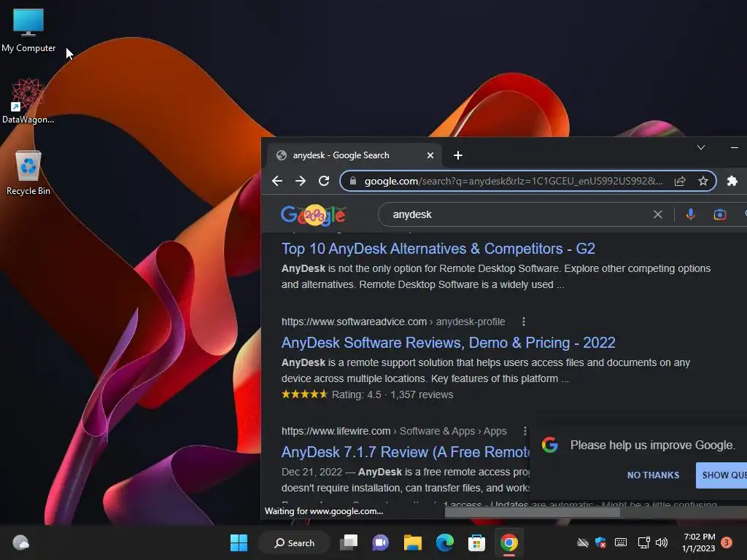The width and height of the screenshot is (747, 560).
Task: Click Chrome icon on taskbar
Action: coord(508,542)
